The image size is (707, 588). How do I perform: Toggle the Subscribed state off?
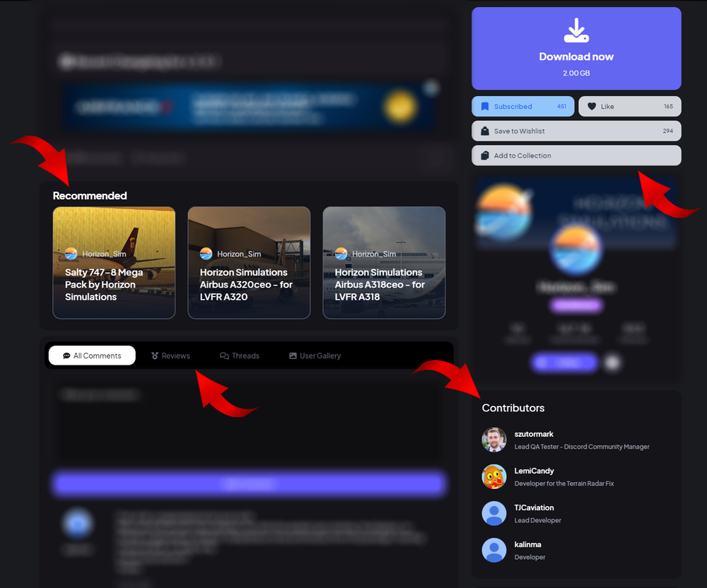pyautogui.click(x=522, y=106)
